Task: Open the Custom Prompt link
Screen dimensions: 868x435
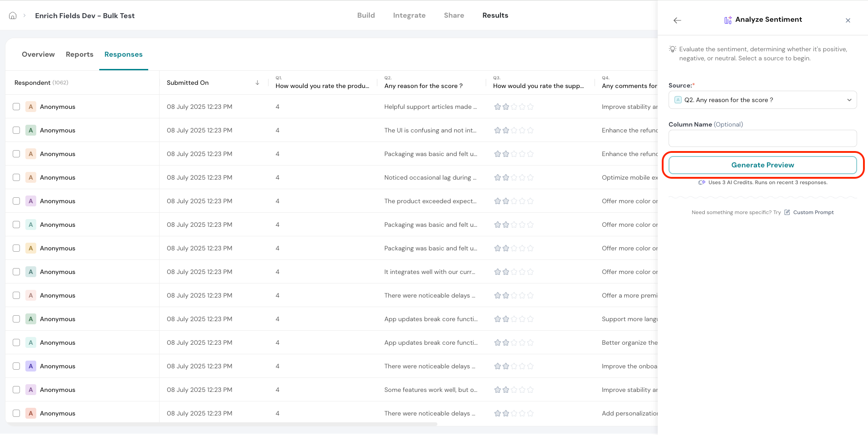Action: click(813, 212)
